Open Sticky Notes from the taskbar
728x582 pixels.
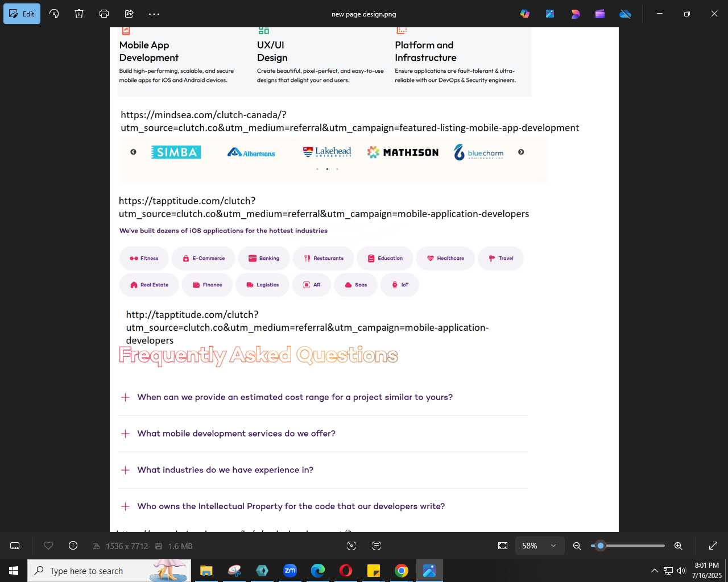point(374,571)
